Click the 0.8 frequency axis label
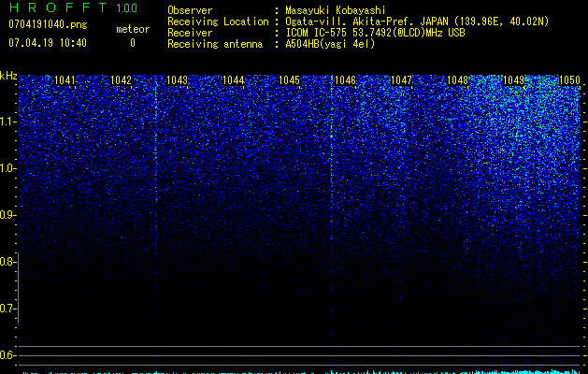This screenshot has height=374, width=588. [x=7, y=262]
